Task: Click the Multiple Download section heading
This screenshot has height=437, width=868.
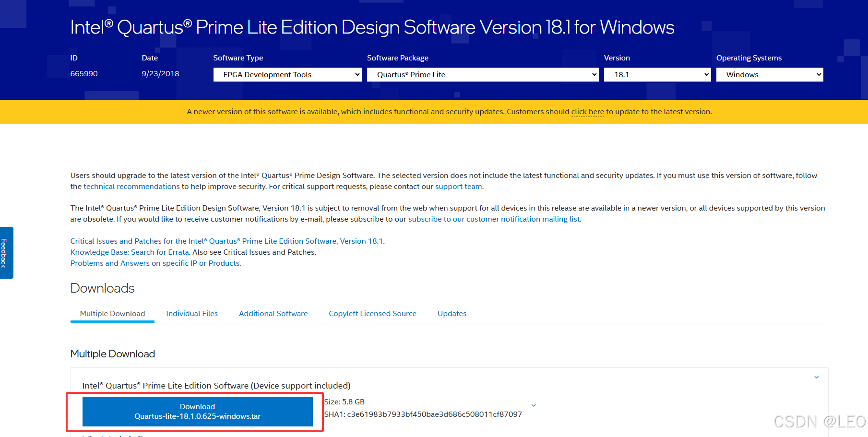Action: point(113,354)
